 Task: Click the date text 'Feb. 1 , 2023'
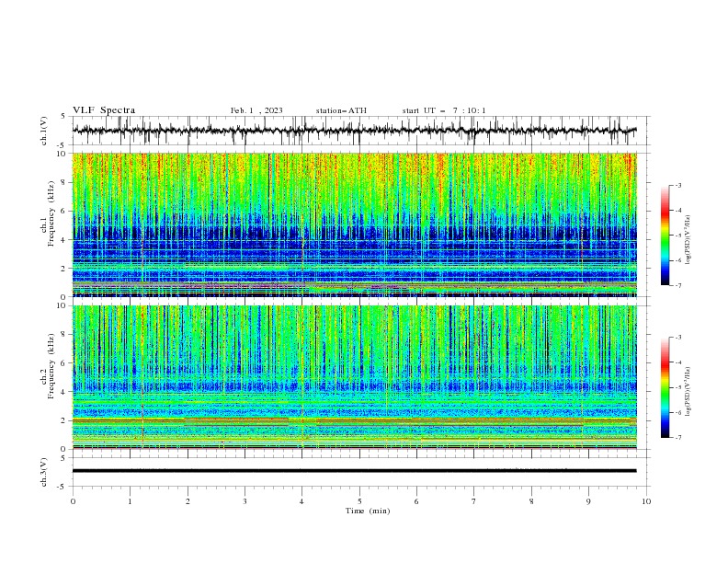(256, 110)
